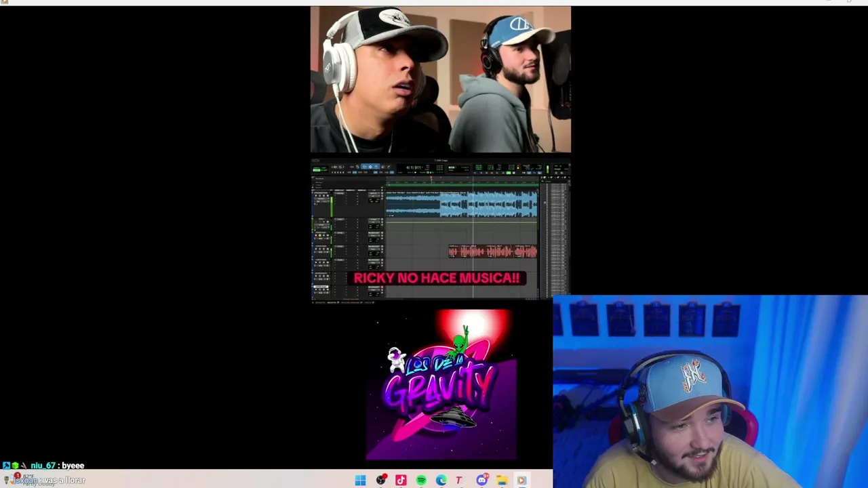
Task: Open File Explorer from the taskbar
Action: [x=502, y=481]
